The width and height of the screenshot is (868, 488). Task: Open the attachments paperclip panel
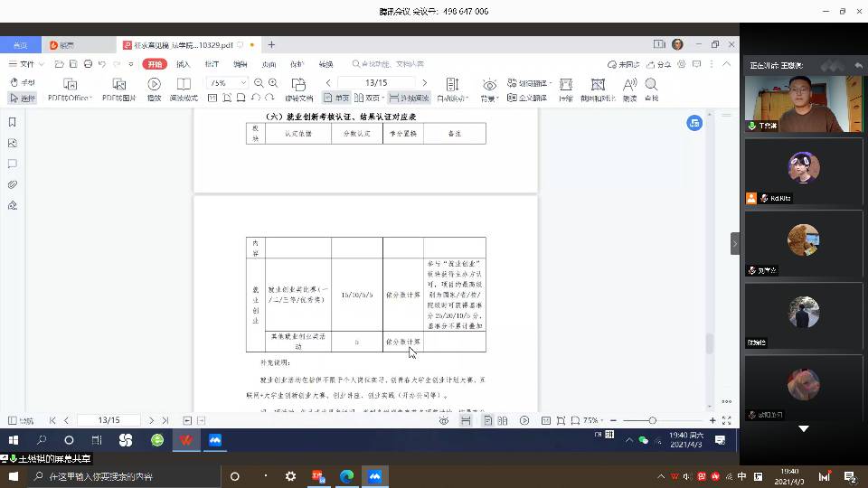(13, 184)
